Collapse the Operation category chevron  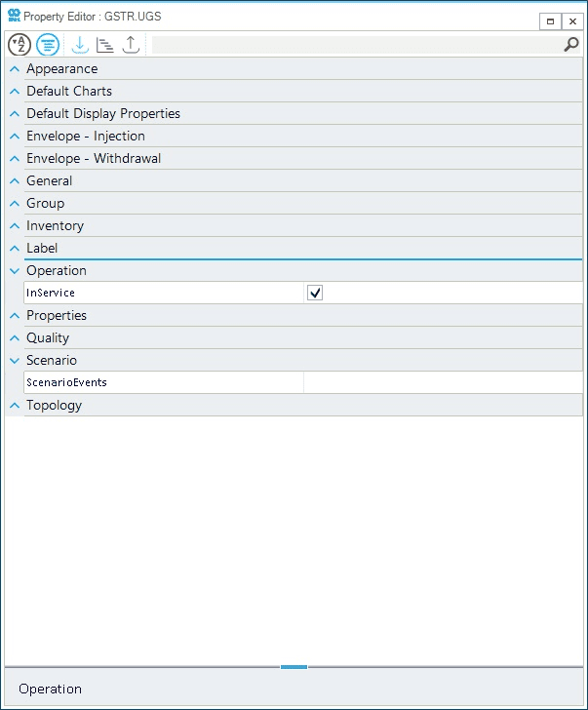pos(15,271)
